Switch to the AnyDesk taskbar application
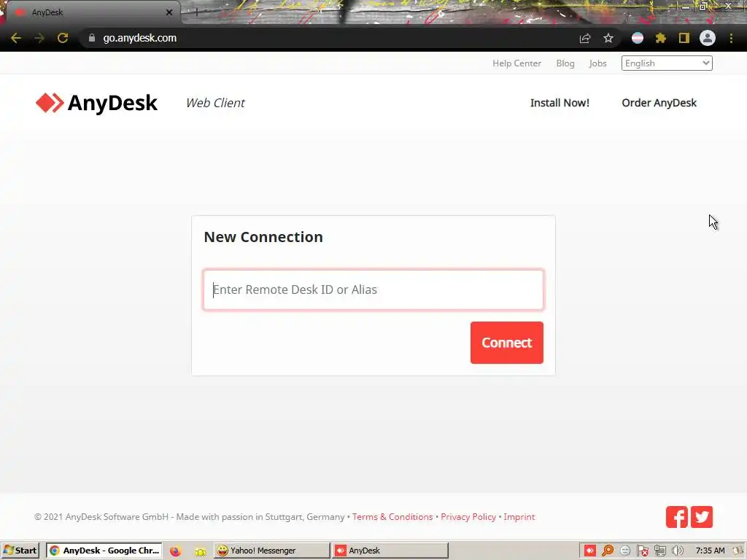The image size is (747, 560). [390, 551]
